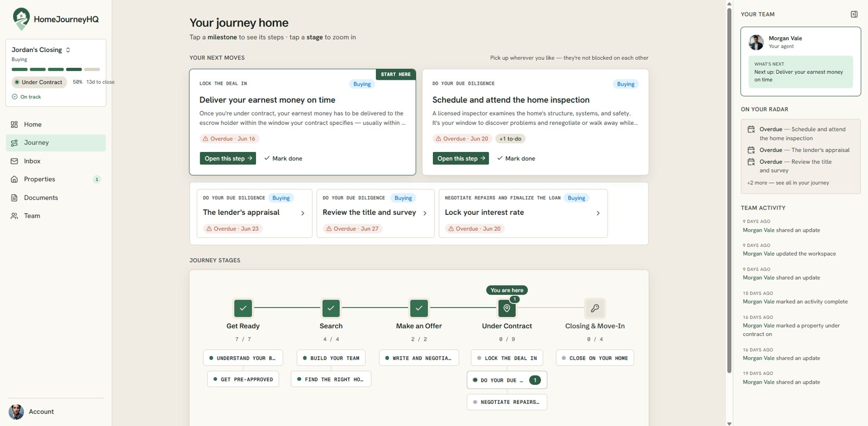Click the closing progress bar segments

pos(56,69)
